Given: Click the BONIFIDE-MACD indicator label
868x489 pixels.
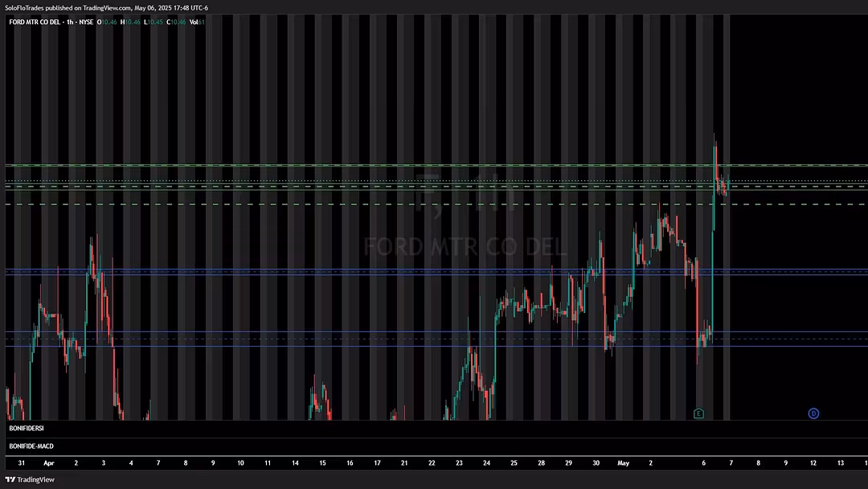Looking at the screenshot, I should (31, 446).
